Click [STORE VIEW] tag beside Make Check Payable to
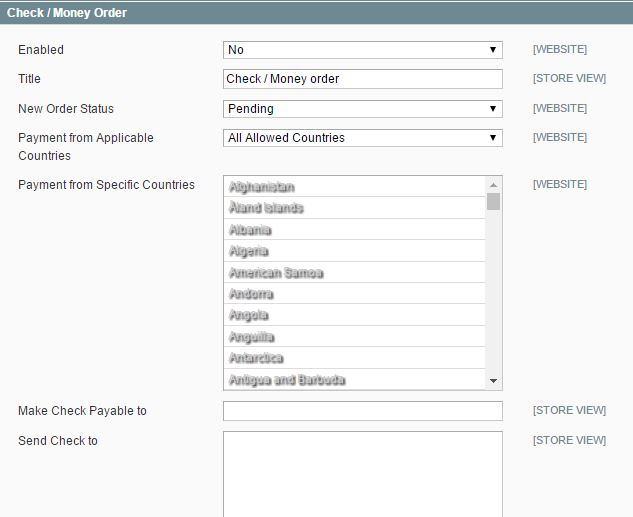The image size is (633, 517). click(569, 410)
